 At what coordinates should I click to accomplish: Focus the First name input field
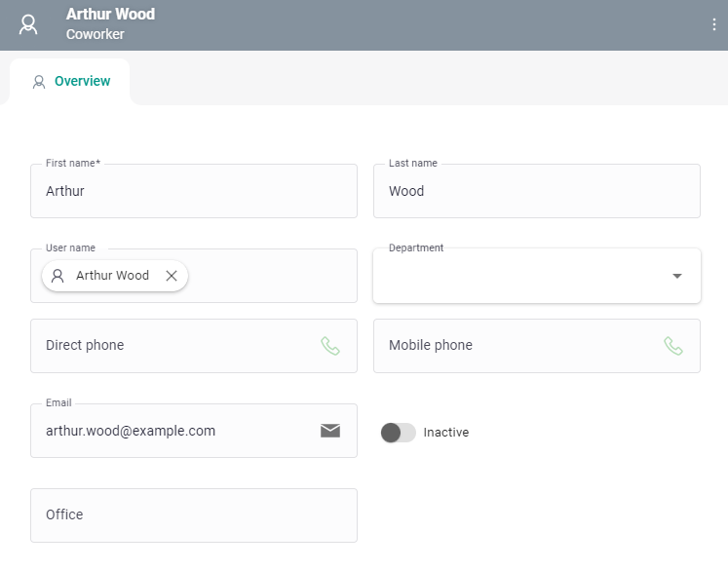tap(193, 191)
